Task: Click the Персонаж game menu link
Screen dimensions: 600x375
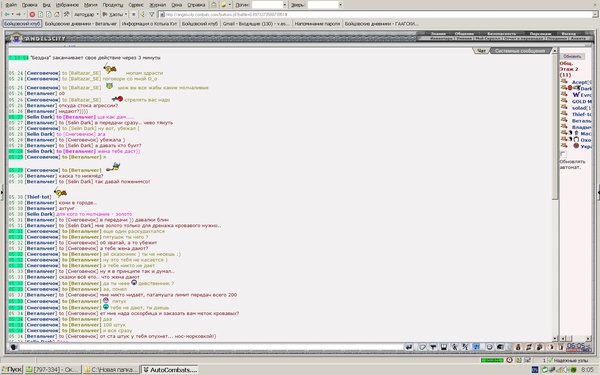Action: pos(540,34)
